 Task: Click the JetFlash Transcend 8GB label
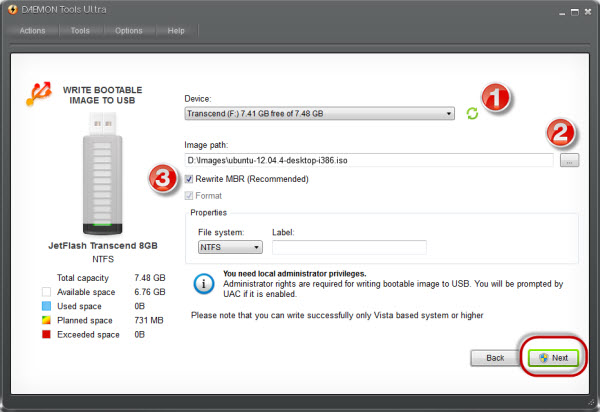click(x=103, y=246)
